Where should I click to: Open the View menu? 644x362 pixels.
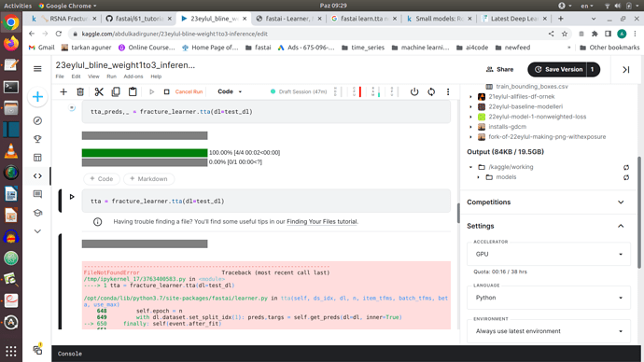pyautogui.click(x=93, y=77)
